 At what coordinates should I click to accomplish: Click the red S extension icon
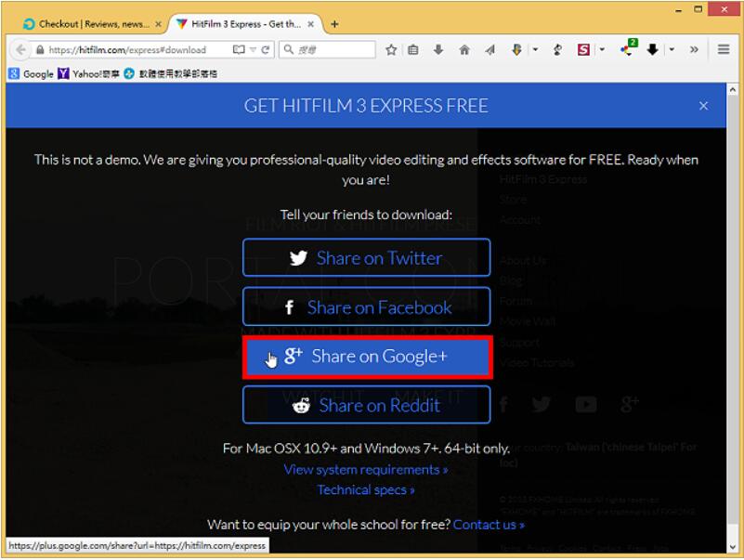(x=583, y=49)
